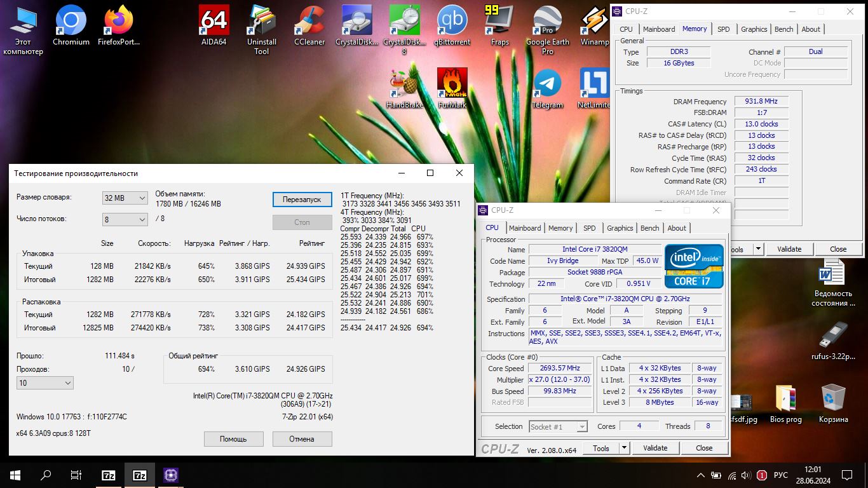Viewport: 868px width, 488px height.
Task: Click the highlighted 7-Zip taskbar button
Action: pyautogui.click(x=139, y=475)
